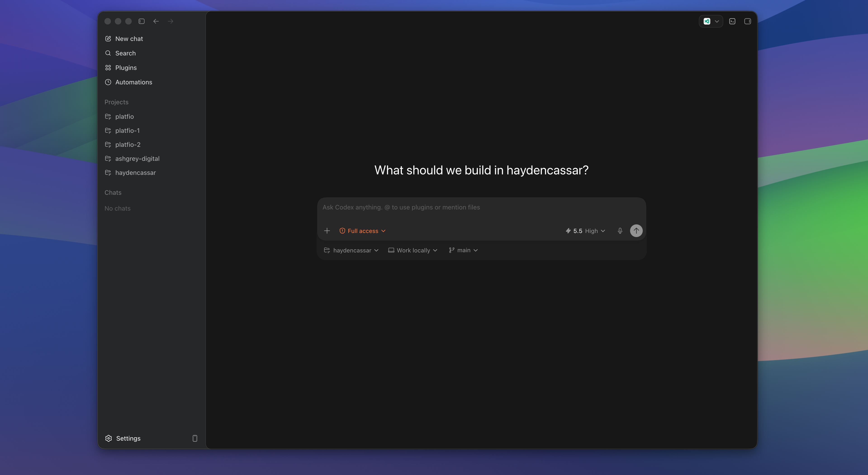Toggle the right side panel icon
Image resolution: width=868 pixels, height=475 pixels.
[747, 21]
